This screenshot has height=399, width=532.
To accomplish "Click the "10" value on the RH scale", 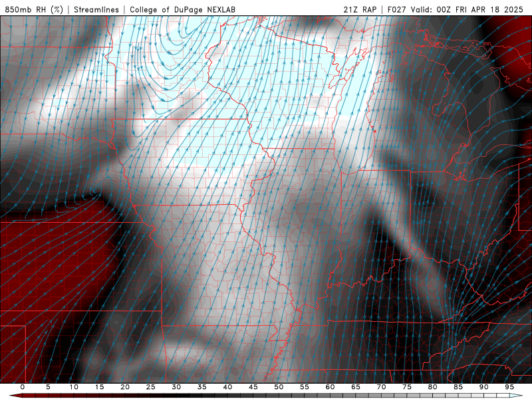I will click(74, 387).
